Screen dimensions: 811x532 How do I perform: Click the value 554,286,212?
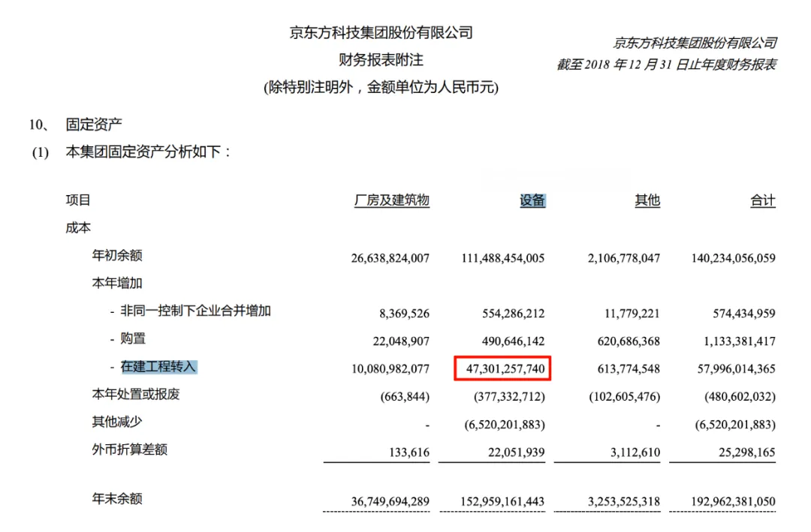pyautogui.click(x=513, y=314)
